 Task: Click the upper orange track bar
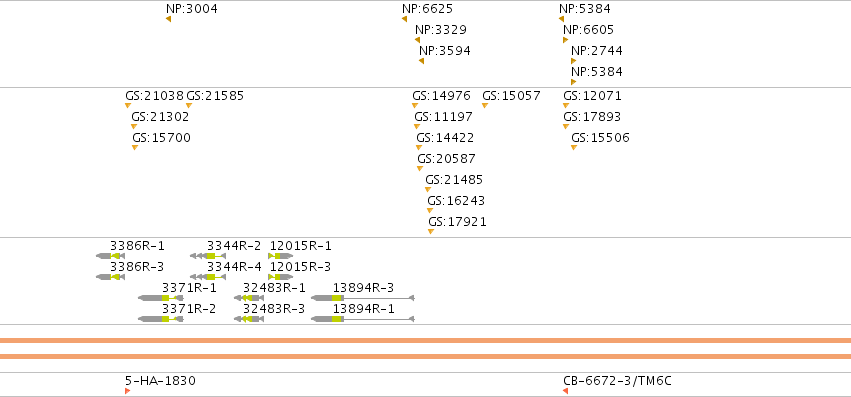point(426,341)
